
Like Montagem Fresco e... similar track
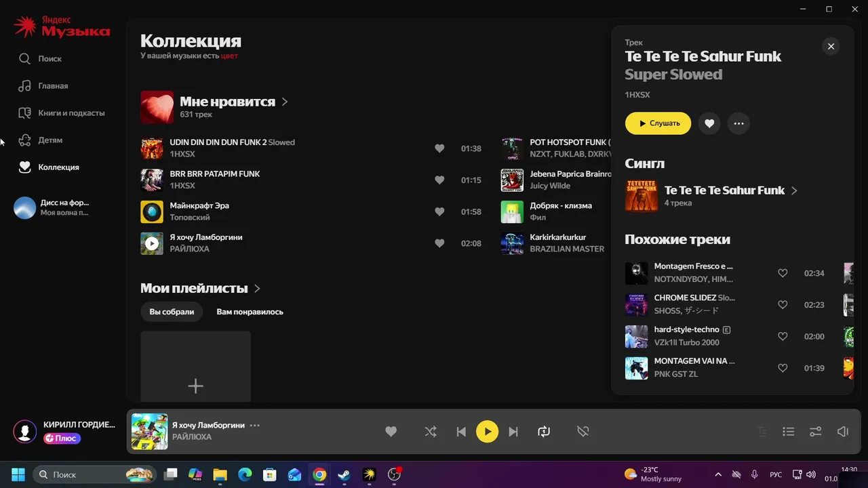pyautogui.click(x=783, y=273)
